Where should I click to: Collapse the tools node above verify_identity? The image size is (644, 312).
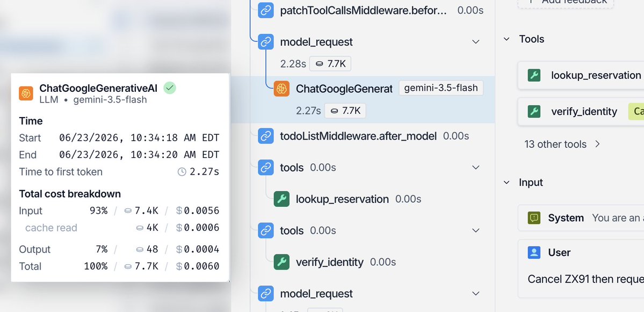coord(475,230)
